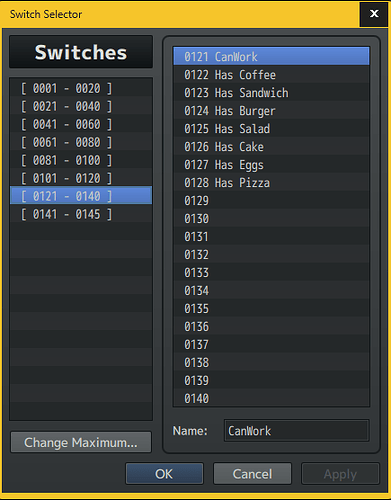Screen dimensions: 391x500
Task: Select empty switch 0140
Action: point(271,398)
